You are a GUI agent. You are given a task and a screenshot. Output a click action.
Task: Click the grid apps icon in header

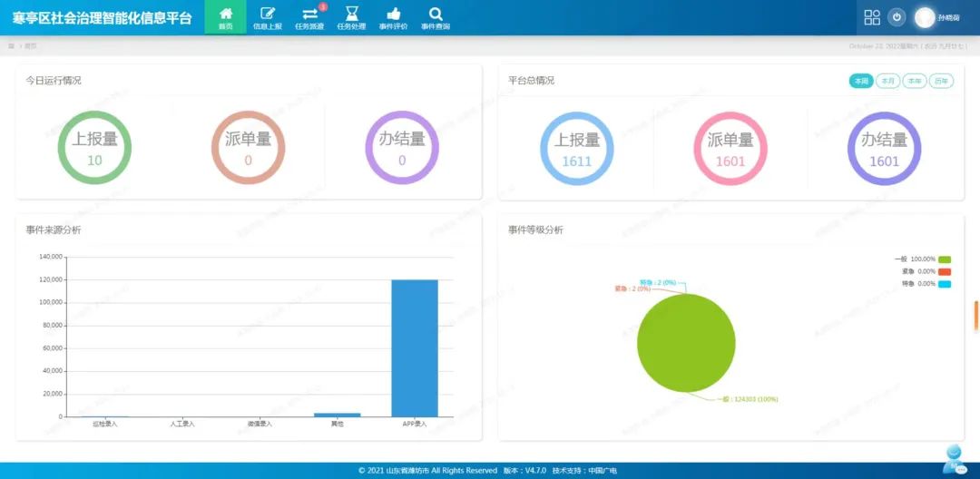pyautogui.click(x=872, y=17)
